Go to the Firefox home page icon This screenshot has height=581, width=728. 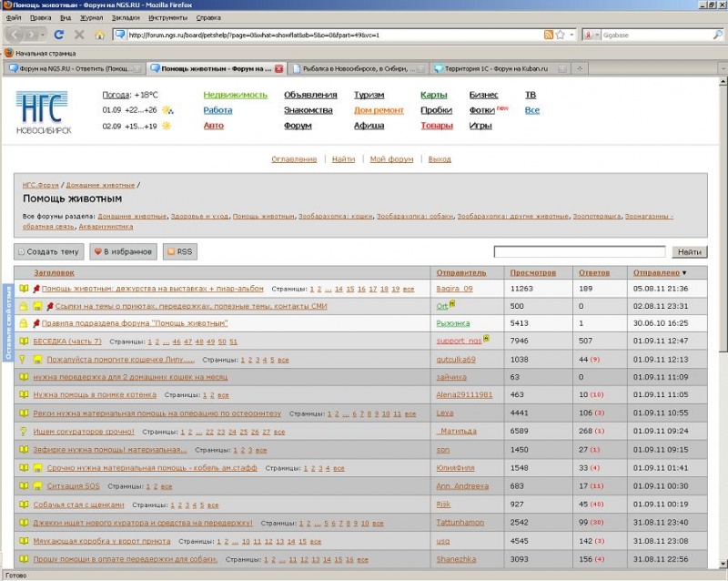pos(100,35)
